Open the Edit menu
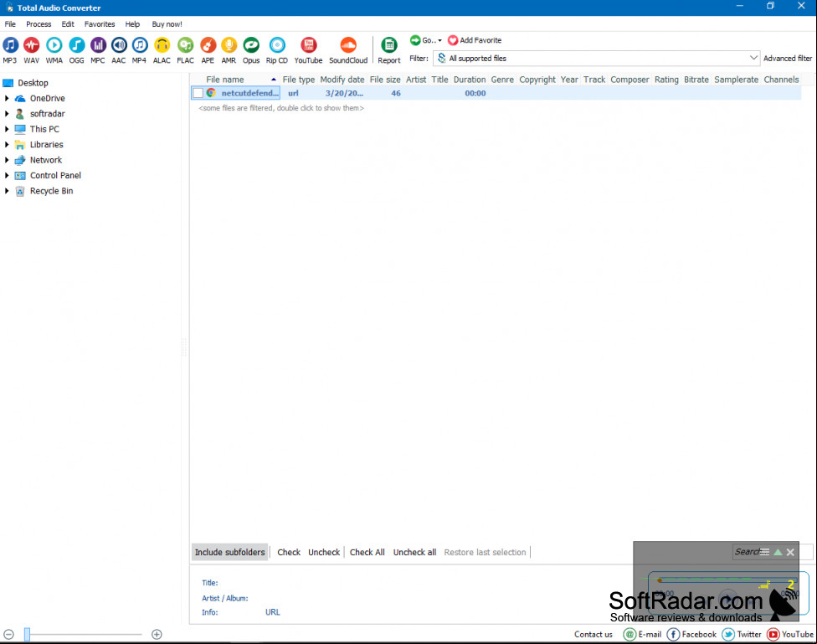 [x=68, y=24]
